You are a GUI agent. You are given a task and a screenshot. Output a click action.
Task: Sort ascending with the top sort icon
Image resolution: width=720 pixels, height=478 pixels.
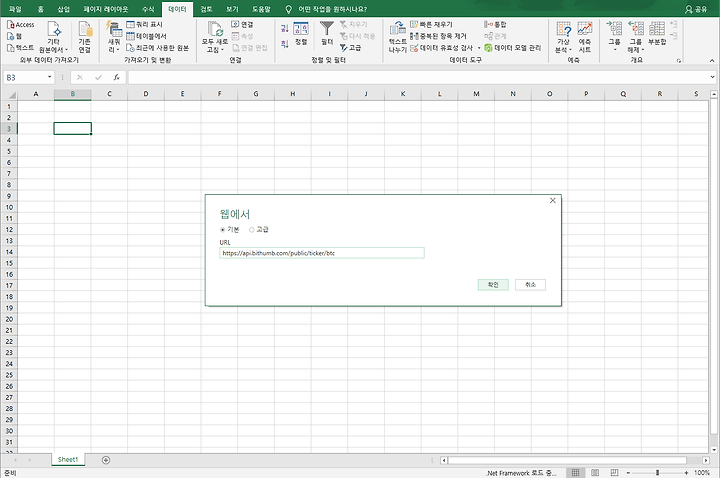coord(285,28)
